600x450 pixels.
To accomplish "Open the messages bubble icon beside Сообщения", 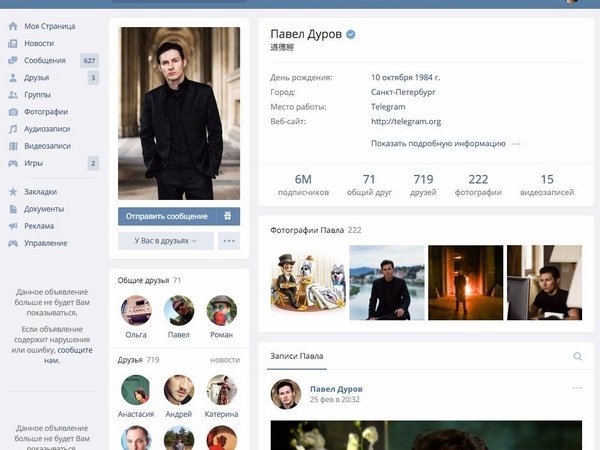I will (13, 60).
